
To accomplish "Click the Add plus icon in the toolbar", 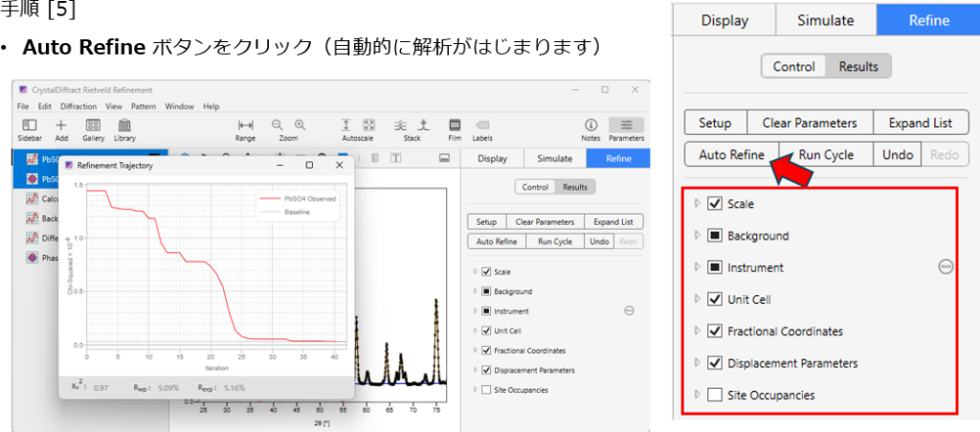I will click(x=61, y=125).
